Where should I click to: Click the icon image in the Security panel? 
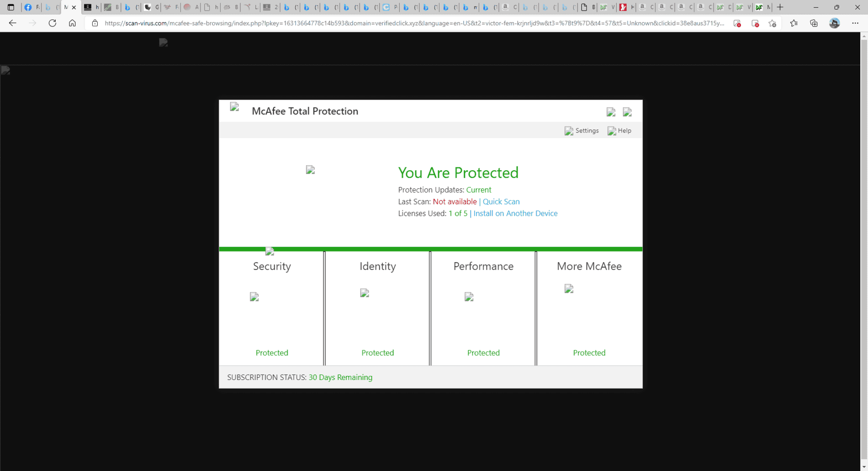(254, 297)
